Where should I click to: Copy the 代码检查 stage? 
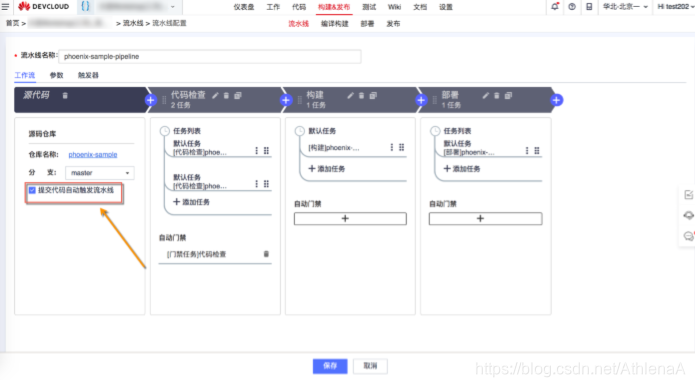238,95
